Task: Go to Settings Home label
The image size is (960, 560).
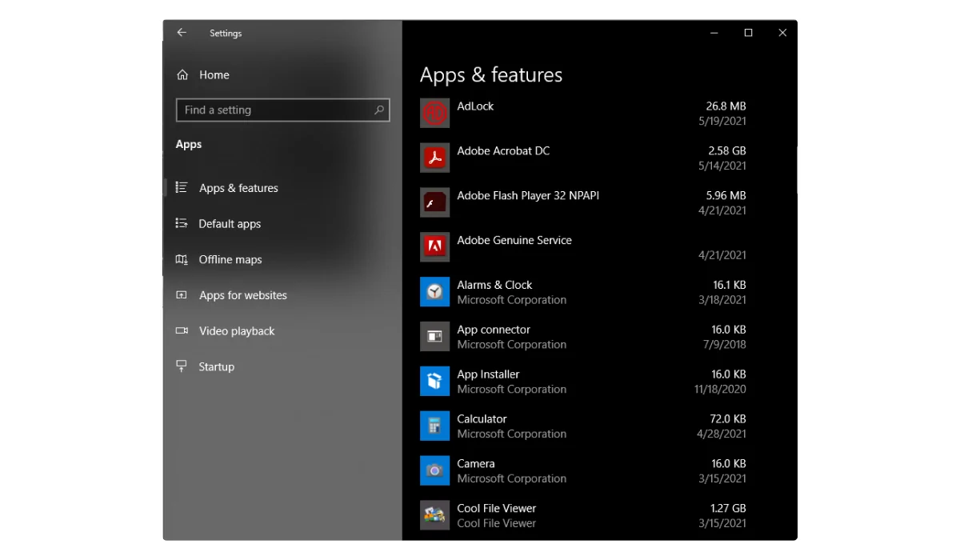Action: point(214,75)
